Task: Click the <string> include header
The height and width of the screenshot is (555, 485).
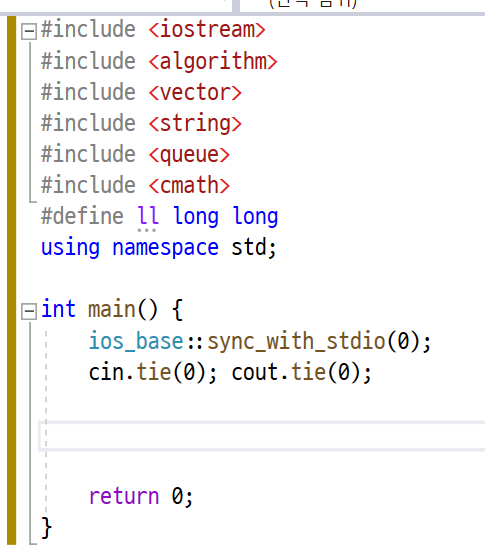Action: [195, 124]
